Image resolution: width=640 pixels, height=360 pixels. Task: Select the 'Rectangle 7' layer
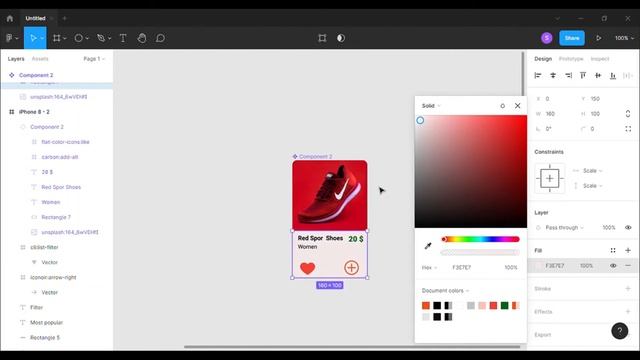57,217
